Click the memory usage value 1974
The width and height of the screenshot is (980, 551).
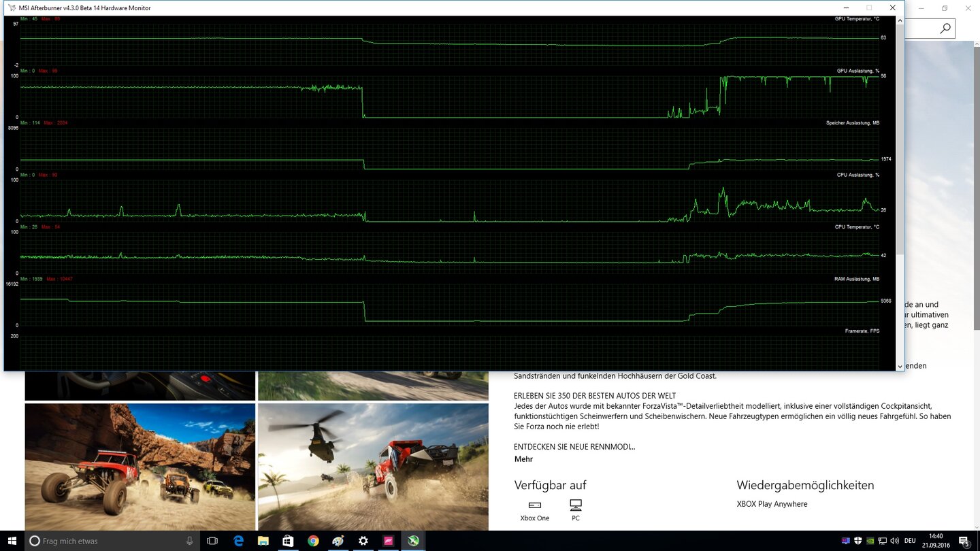(885, 159)
